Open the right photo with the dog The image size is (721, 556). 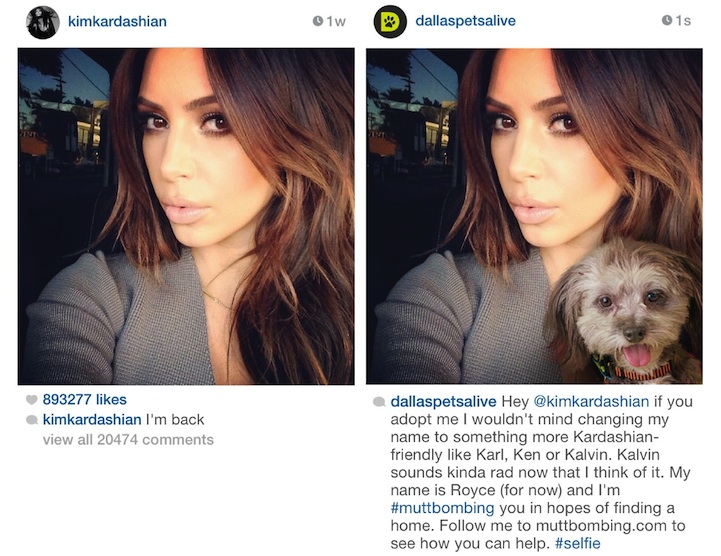point(534,216)
